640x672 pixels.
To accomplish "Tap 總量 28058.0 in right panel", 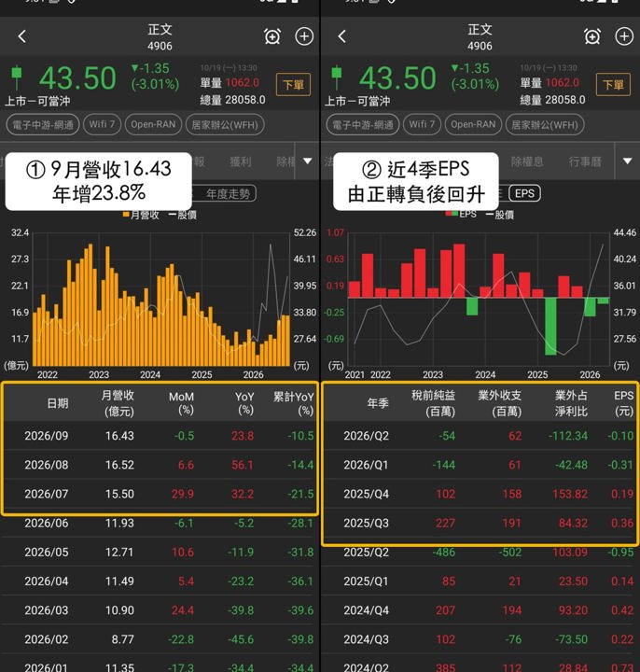I will click(x=552, y=100).
